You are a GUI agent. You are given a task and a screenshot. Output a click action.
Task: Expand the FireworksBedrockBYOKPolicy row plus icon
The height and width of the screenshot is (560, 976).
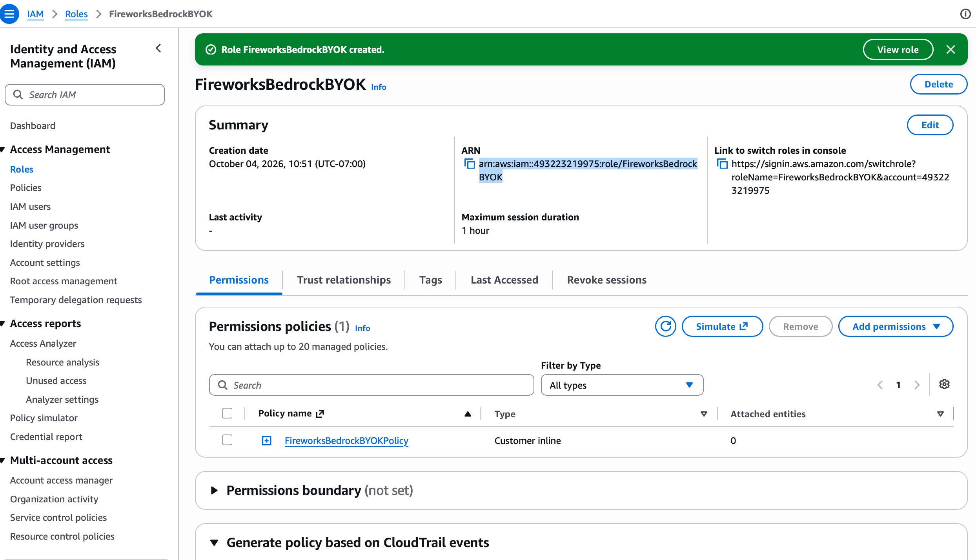(x=266, y=440)
